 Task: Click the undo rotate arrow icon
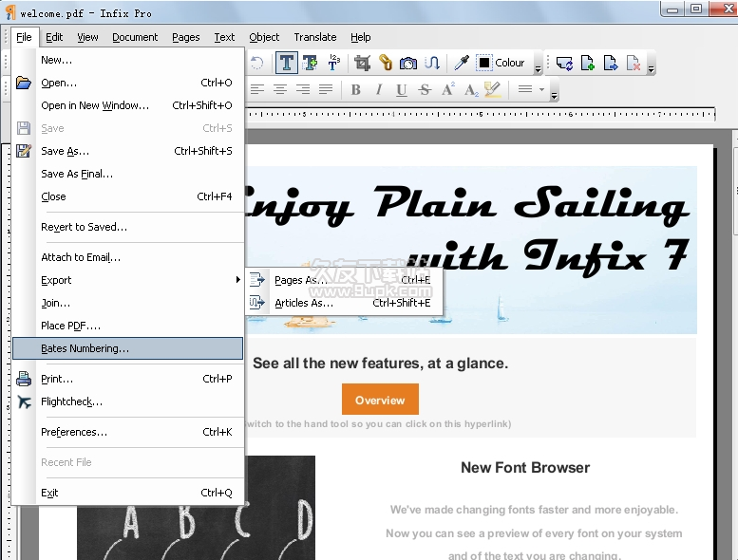tap(257, 63)
